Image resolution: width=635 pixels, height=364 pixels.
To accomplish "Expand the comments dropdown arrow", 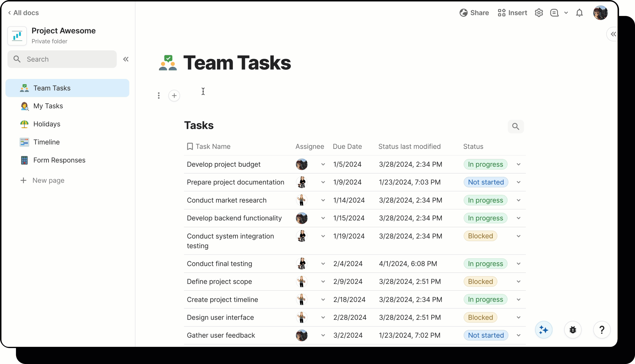I will (x=566, y=13).
